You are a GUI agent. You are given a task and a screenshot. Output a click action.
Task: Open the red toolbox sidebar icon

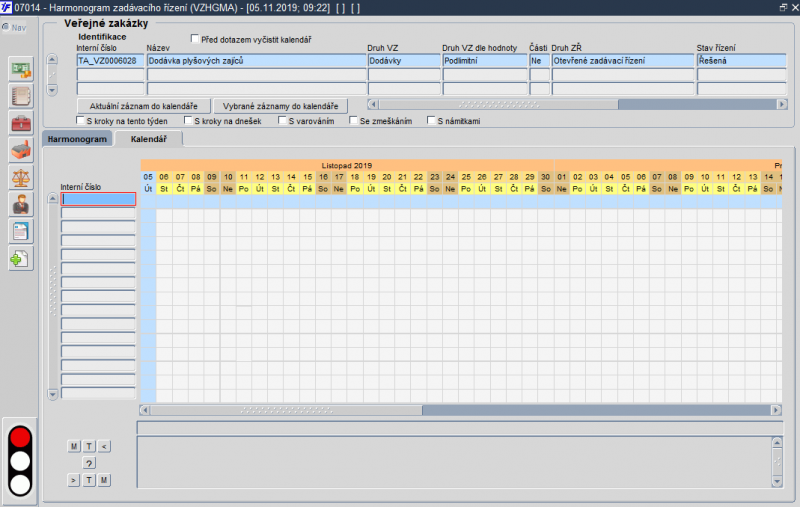tap(21, 123)
